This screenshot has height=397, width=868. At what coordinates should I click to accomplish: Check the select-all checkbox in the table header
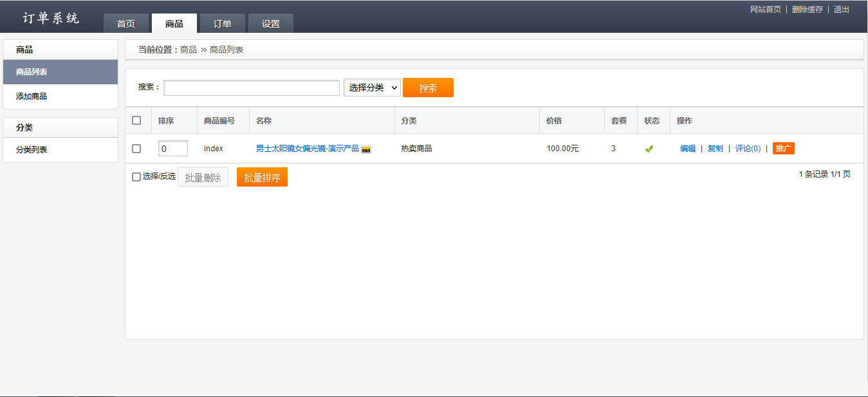coord(137,120)
